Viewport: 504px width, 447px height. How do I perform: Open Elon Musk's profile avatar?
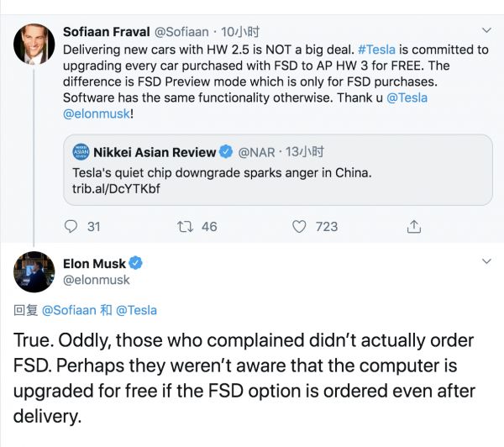point(34,271)
